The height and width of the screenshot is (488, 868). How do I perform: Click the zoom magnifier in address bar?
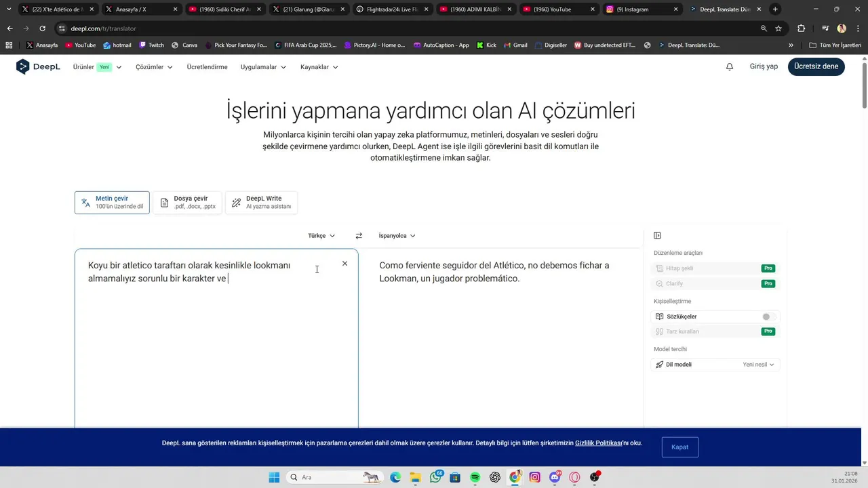point(764,28)
